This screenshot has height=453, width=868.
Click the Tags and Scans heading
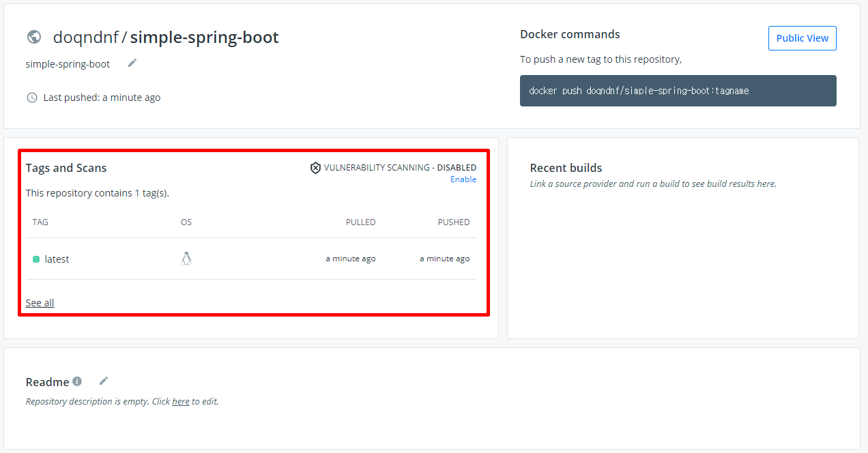click(x=66, y=168)
